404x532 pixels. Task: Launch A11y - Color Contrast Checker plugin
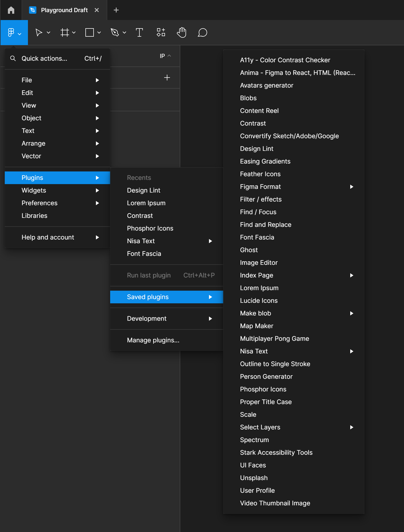(294, 60)
